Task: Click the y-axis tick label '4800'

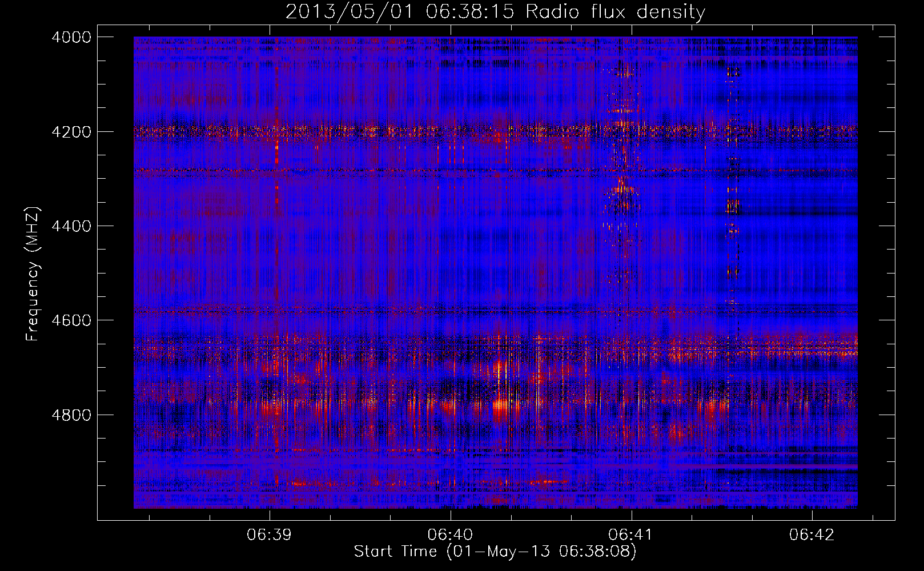Action: click(x=71, y=415)
